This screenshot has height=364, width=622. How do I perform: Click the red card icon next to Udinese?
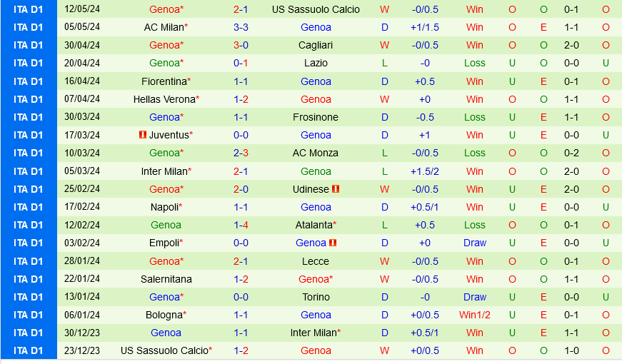[336, 189]
